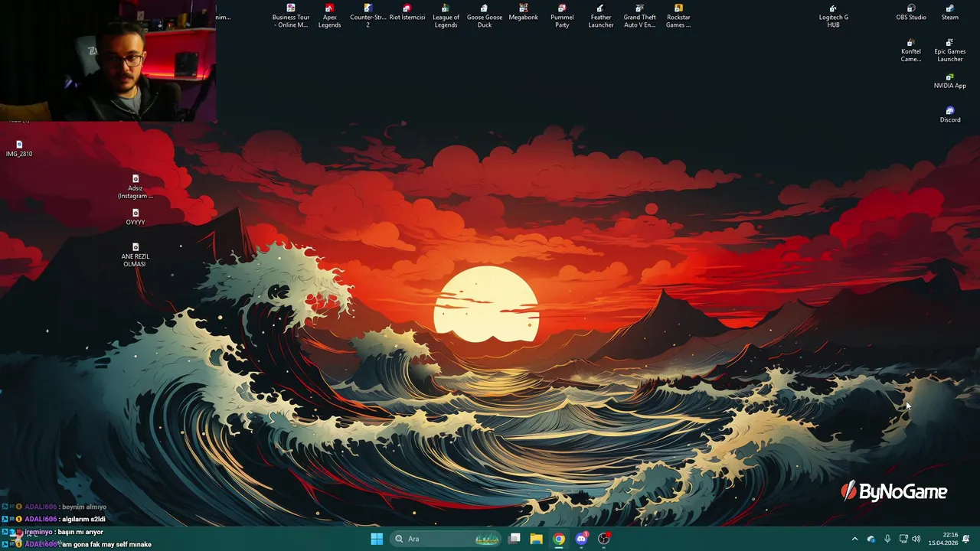This screenshot has width=980, height=551.
Task: Open the volume speaker tray icon
Action: pos(916,539)
